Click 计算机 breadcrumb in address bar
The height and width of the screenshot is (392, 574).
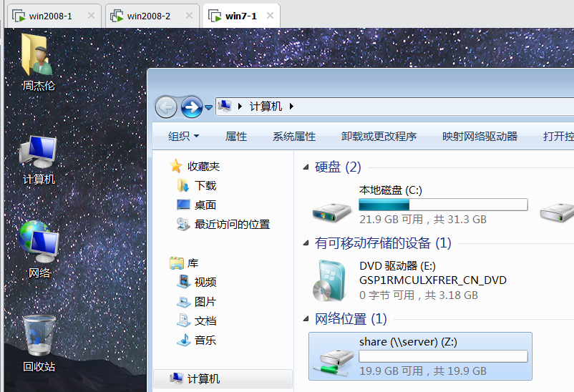266,107
